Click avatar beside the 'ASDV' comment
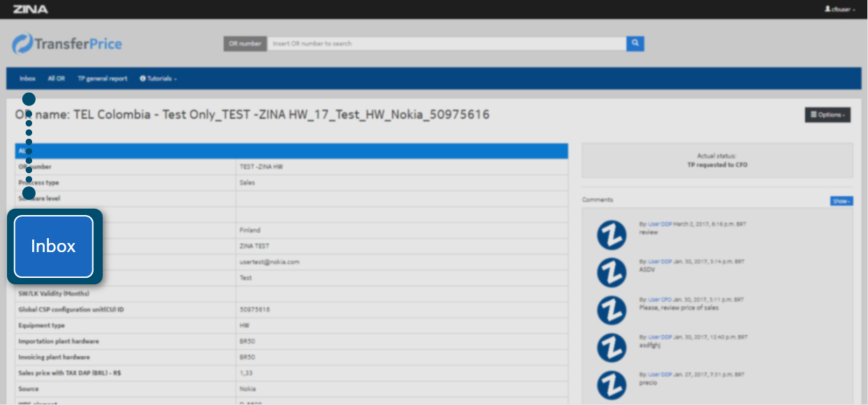 pyautogui.click(x=612, y=272)
